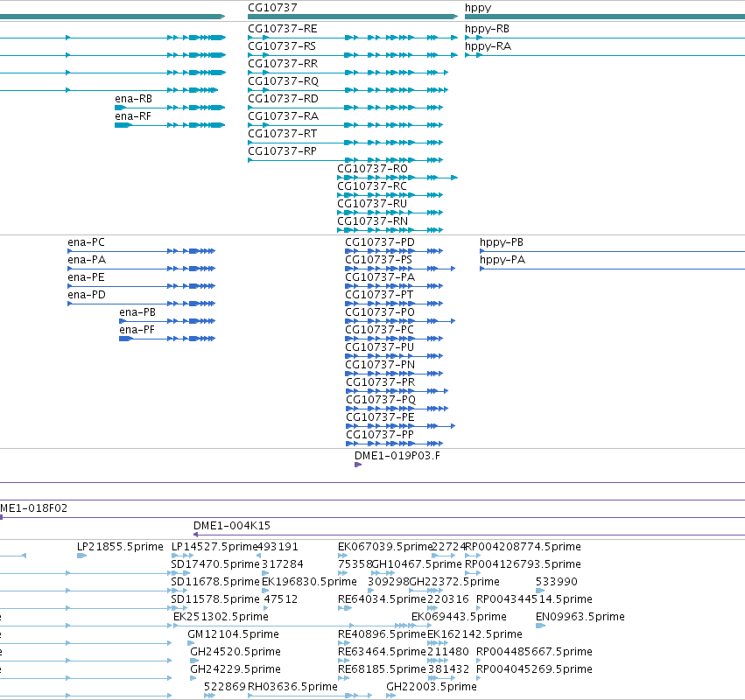The width and height of the screenshot is (745, 700).
Task: Open protein CG10737-PR
Action: point(381,382)
